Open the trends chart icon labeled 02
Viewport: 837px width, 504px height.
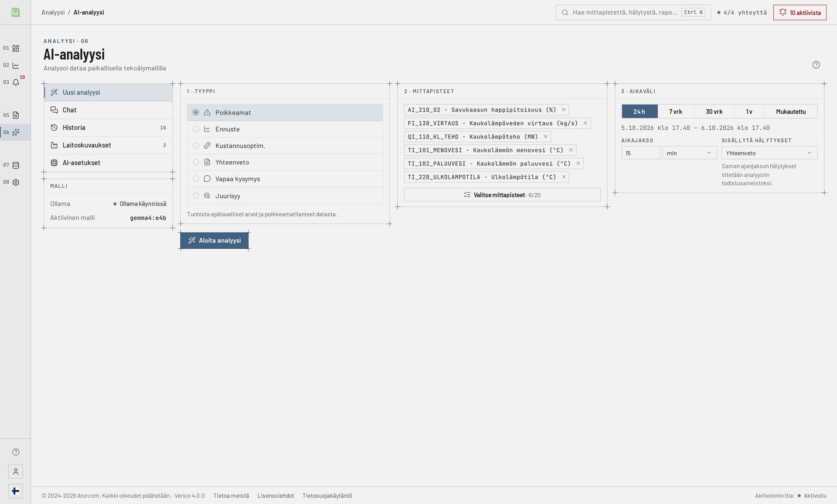pyautogui.click(x=16, y=65)
